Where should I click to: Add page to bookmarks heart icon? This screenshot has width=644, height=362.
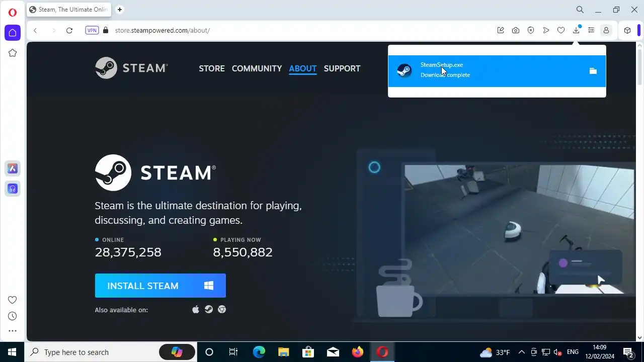(561, 30)
